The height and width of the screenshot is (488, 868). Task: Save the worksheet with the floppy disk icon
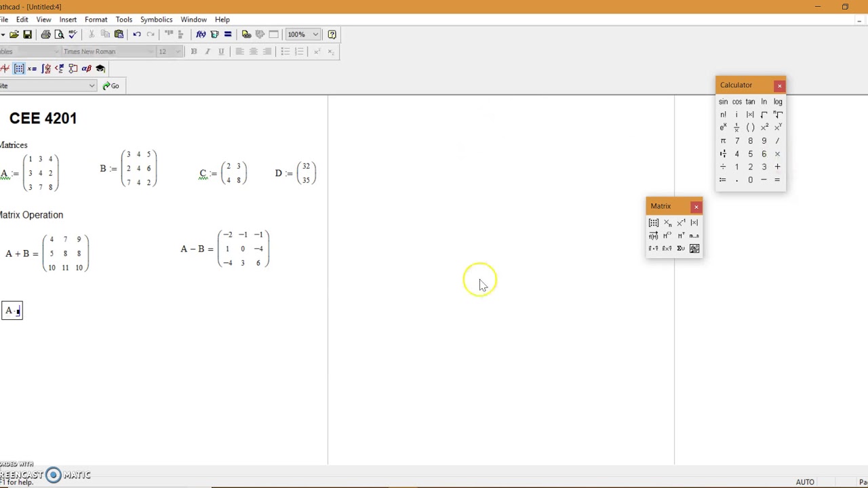(x=27, y=35)
